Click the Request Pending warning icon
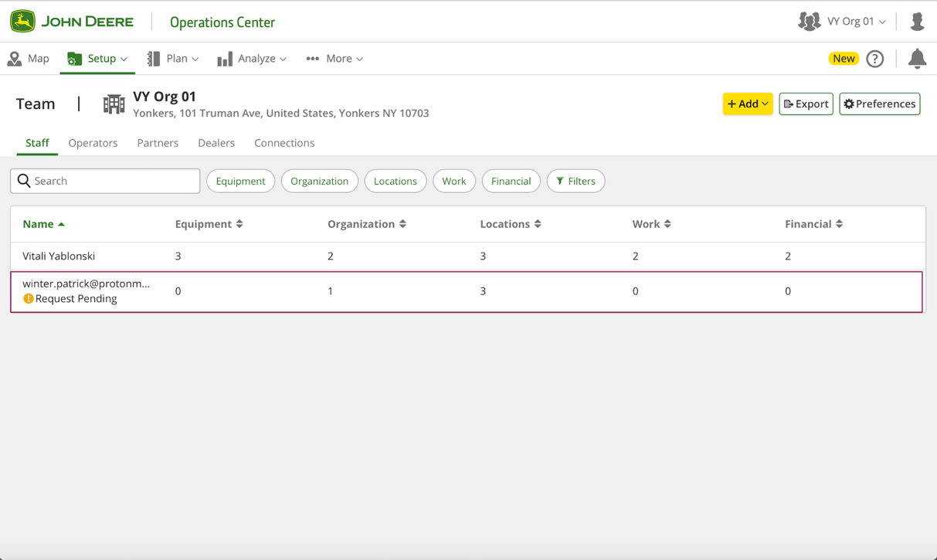Viewport: 937px width, 560px height. pyautogui.click(x=29, y=299)
